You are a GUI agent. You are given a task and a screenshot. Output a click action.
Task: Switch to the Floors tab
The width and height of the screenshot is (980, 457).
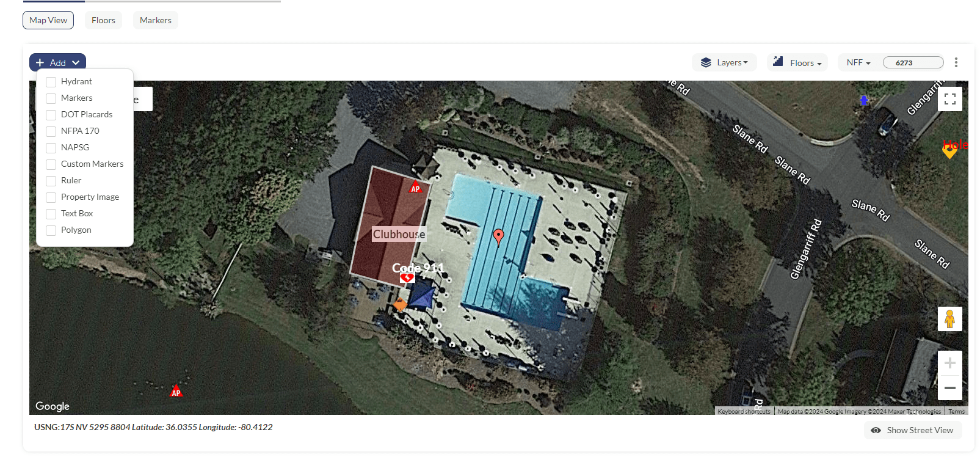[x=103, y=20]
